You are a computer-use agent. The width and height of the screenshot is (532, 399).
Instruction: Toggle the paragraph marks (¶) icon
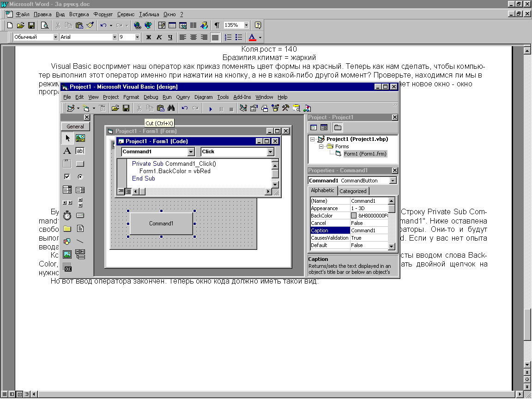[x=217, y=25]
